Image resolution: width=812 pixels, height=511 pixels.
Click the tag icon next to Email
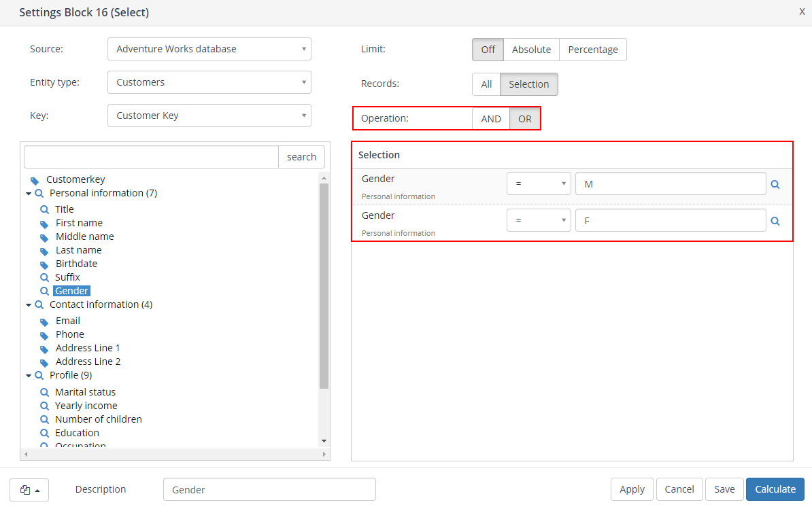(x=44, y=321)
